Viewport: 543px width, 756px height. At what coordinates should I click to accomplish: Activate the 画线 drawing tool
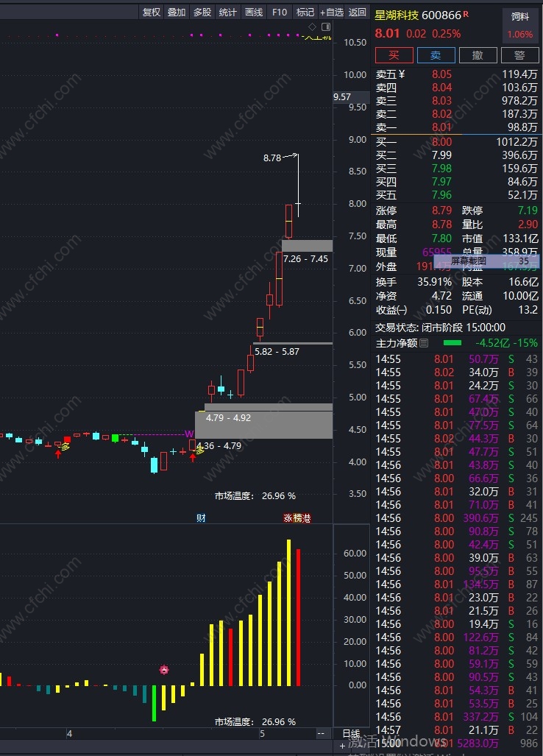pos(254,12)
